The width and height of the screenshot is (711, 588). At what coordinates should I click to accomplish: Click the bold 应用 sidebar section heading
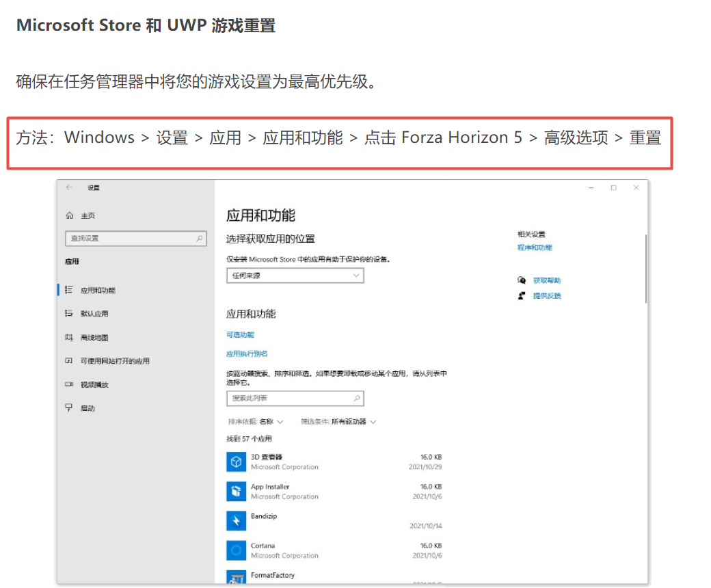pyautogui.click(x=72, y=262)
